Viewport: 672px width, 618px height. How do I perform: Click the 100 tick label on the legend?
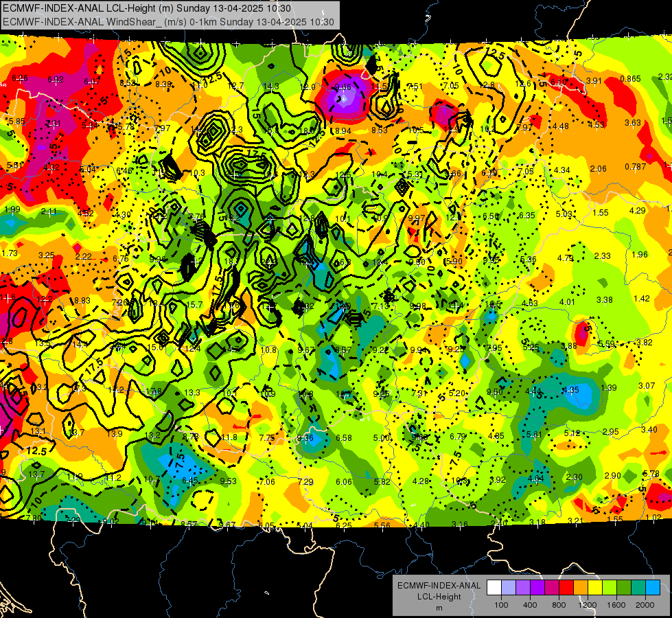pos(501,605)
